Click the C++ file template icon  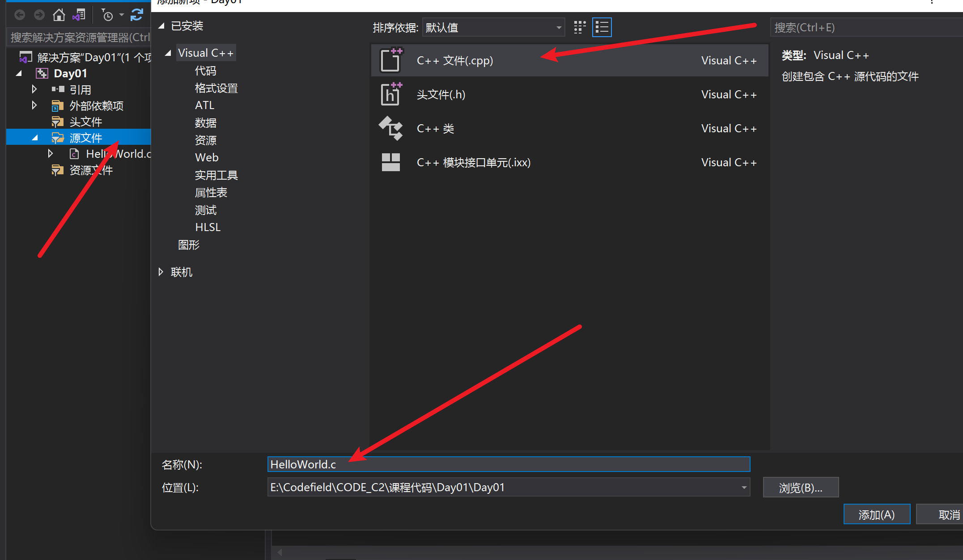coord(391,60)
